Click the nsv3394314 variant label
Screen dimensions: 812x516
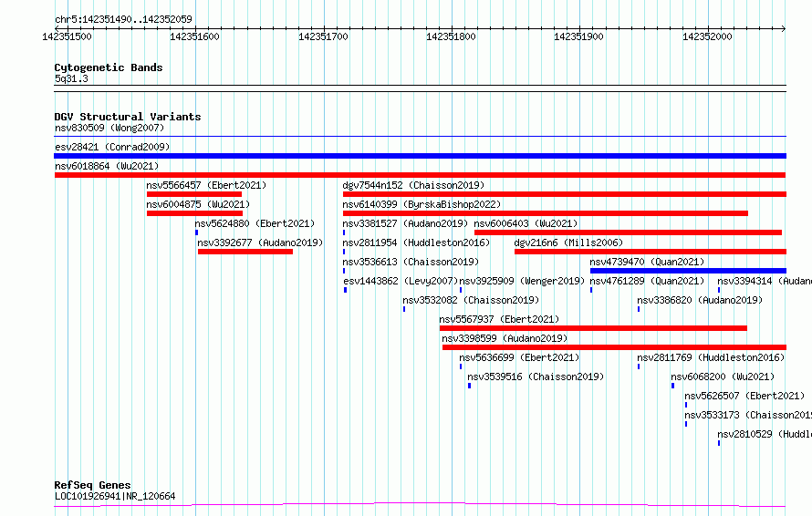tap(765, 281)
